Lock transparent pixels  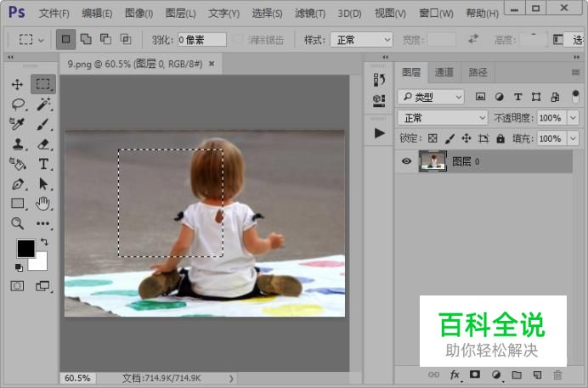(433, 138)
